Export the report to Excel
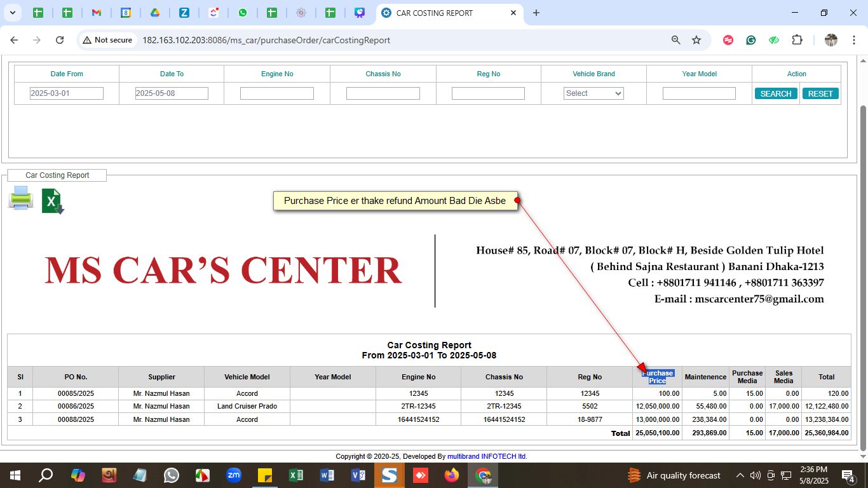The height and width of the screenshot is (488, 868). pos(53,201)
